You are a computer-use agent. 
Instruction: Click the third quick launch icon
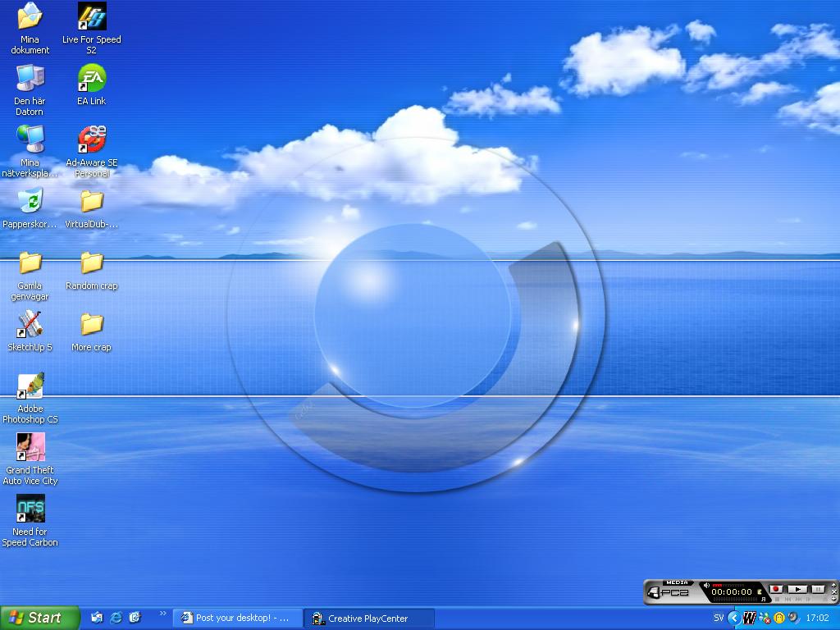pyautogui.click(x=135, y=618)
